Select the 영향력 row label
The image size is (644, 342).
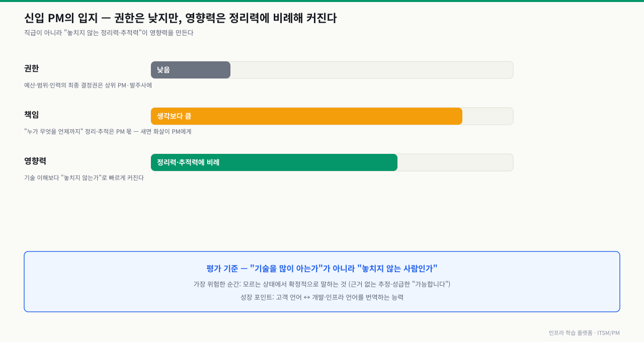click(35, 161)
